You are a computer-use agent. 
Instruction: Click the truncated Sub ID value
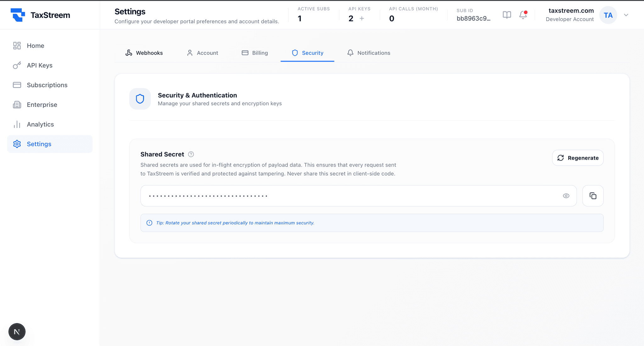pos(473,19)
